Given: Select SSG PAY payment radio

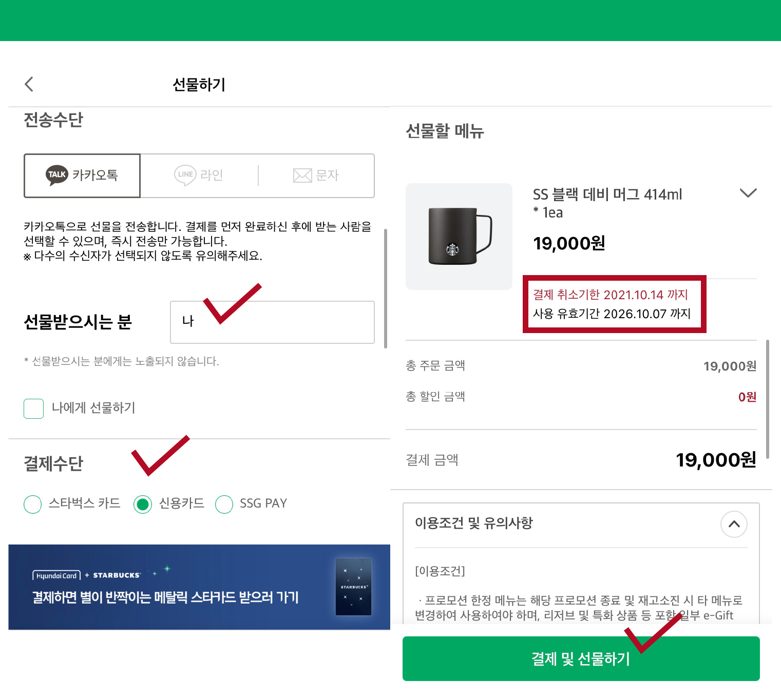Looking at the screenshot, I should click(224, 504).
